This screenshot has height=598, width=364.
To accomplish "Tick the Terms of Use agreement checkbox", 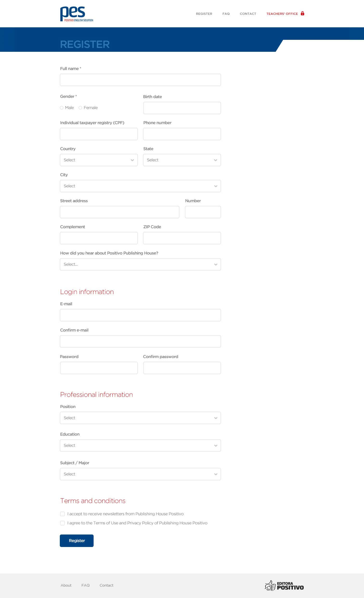I will [62, 523].
